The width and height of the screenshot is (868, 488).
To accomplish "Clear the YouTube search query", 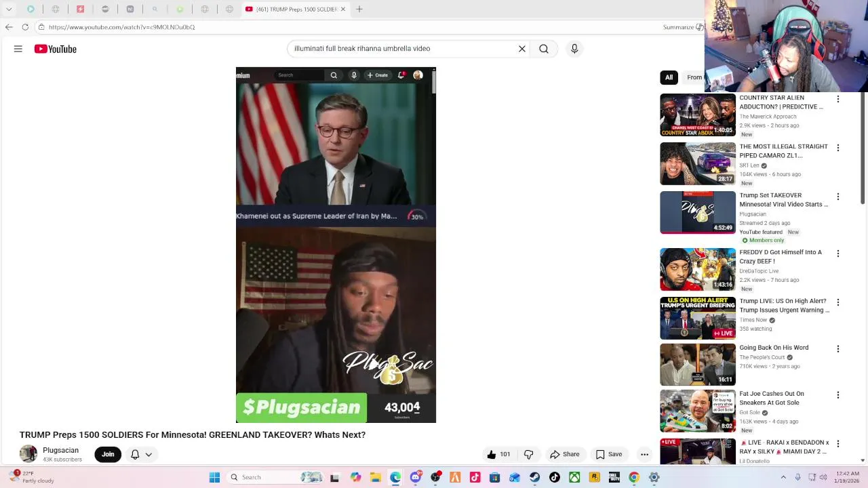I will coord(522,49).
